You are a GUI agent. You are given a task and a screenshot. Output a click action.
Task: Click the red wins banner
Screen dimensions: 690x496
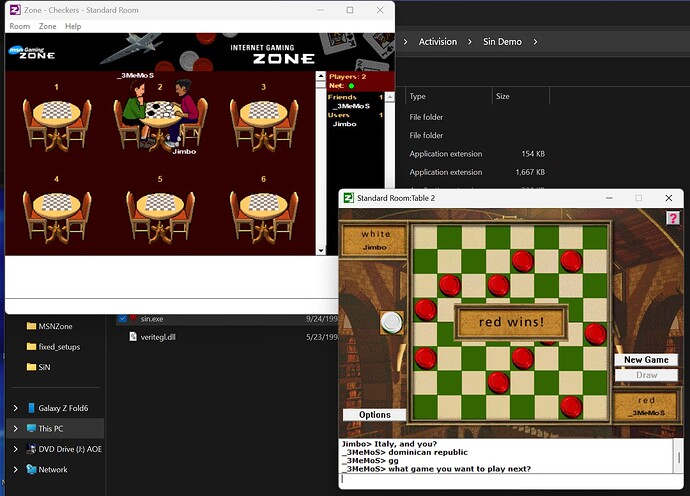511,322
